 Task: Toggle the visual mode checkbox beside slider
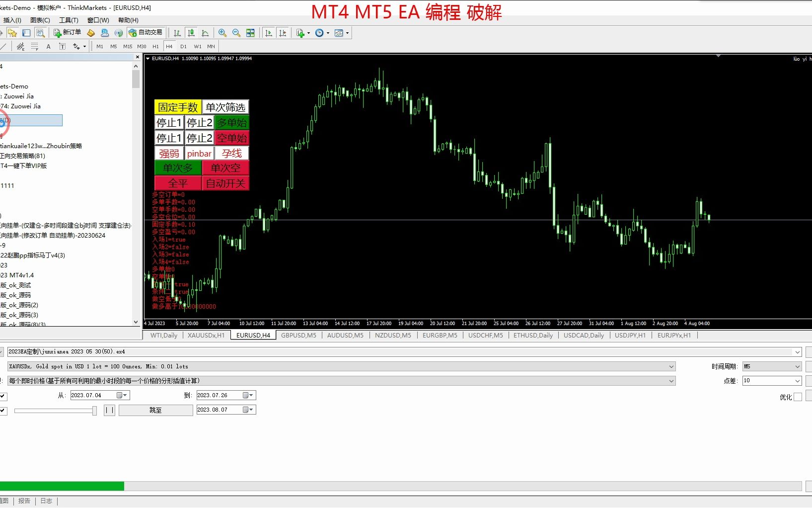coord(3,411)
